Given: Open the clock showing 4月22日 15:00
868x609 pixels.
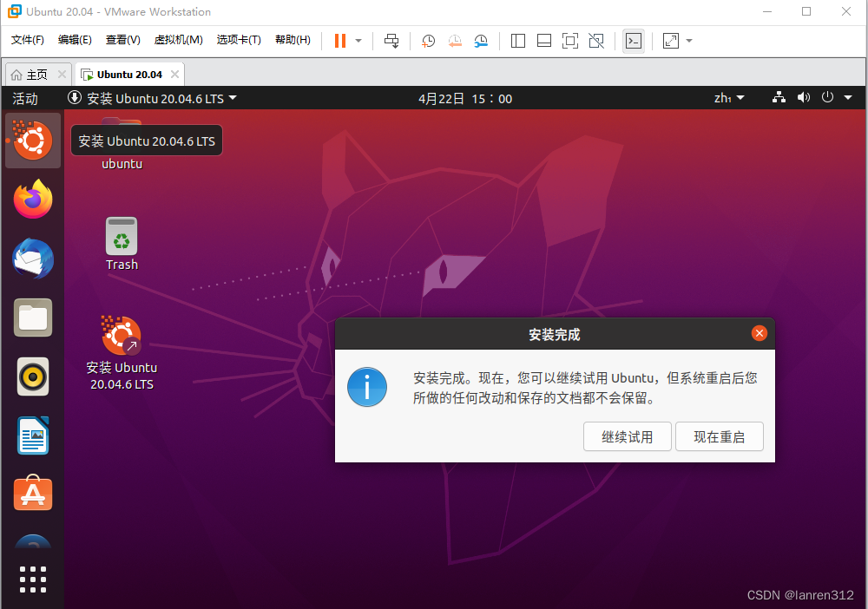Looking at the screenshot, I should click(x=465, y=98).
